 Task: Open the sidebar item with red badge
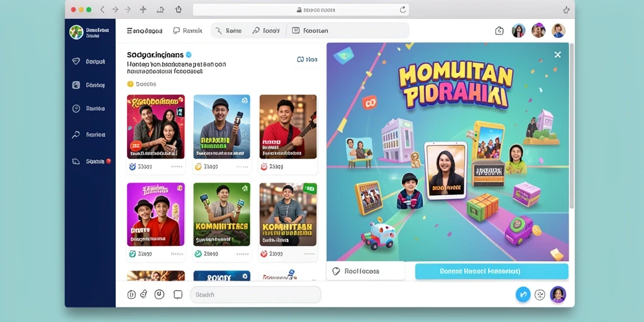click(91, 162)
